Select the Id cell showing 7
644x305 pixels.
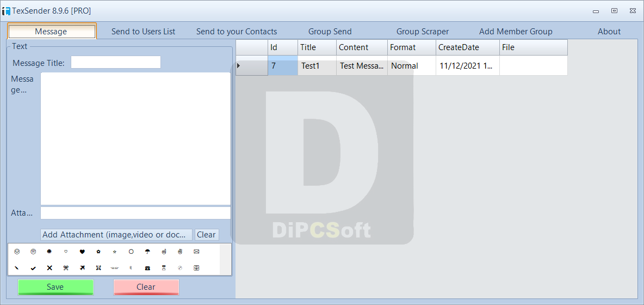tap(283, 65)
